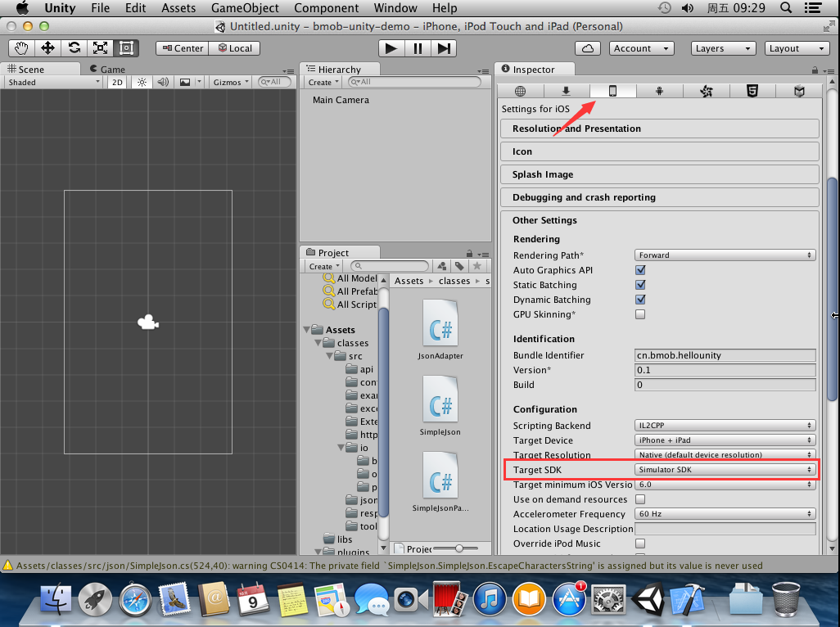This screenshot has width=840, height=627.
Task: Open iOS platform settings tab
Action: click(613, 91)
